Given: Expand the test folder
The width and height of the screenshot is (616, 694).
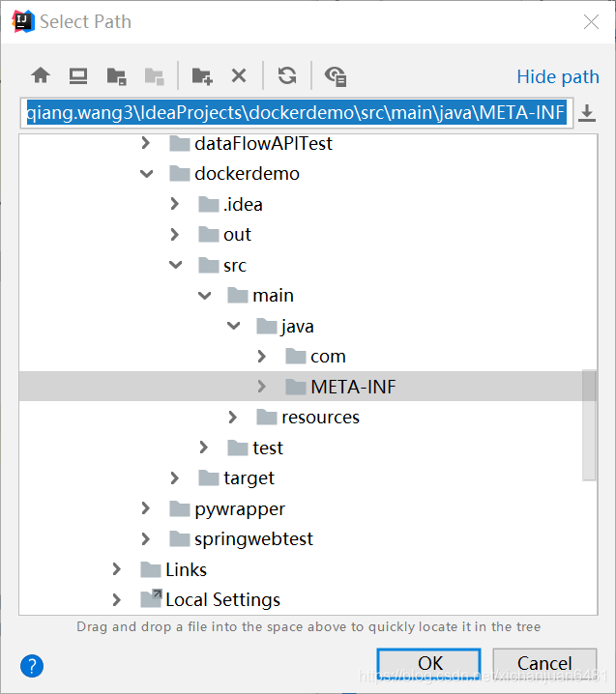Looking at the screenshot, I should pos(204,448).
